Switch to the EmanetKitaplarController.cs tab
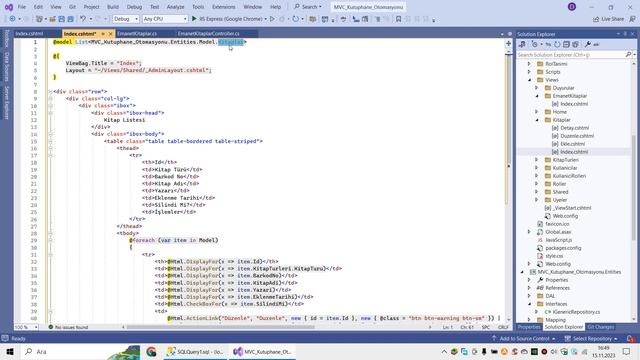 point(209,33)
